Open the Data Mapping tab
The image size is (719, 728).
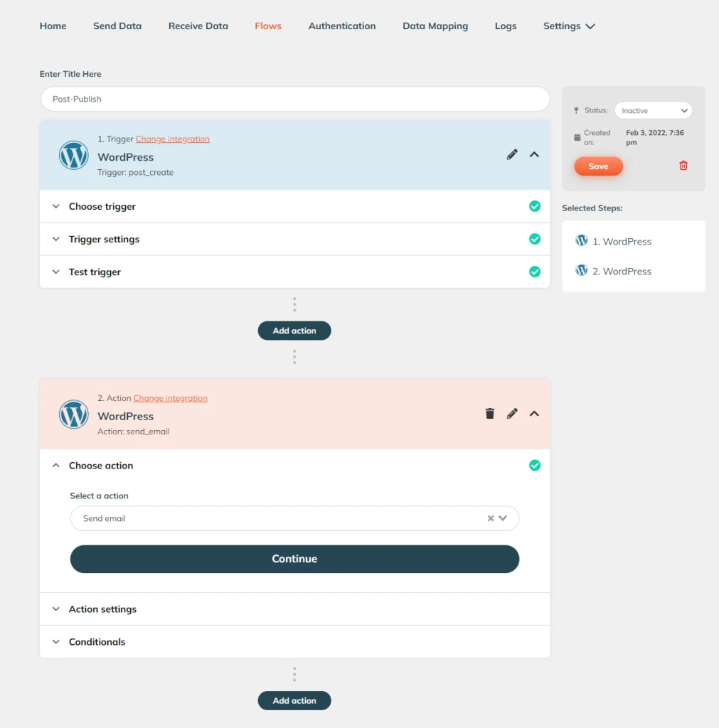(435, 26)
